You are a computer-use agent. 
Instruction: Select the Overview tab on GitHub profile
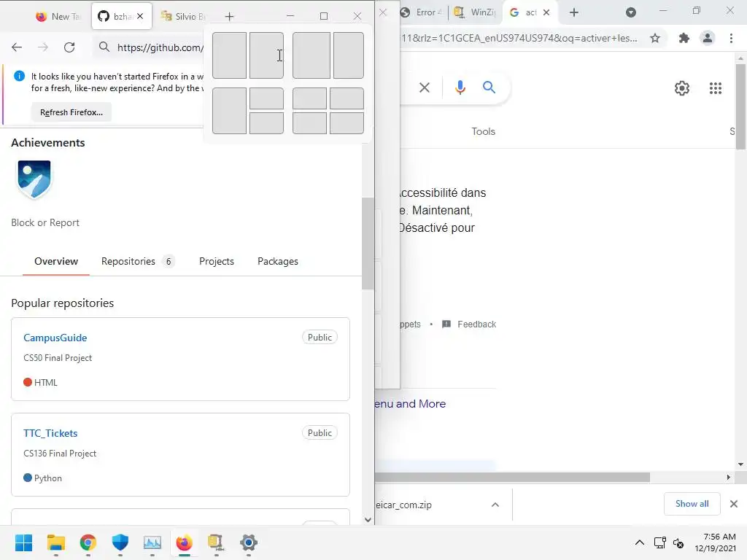coord(56,261)
